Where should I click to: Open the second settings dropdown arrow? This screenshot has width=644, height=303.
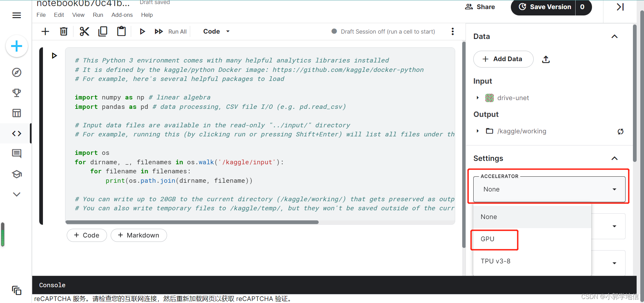tap(614, 226)
